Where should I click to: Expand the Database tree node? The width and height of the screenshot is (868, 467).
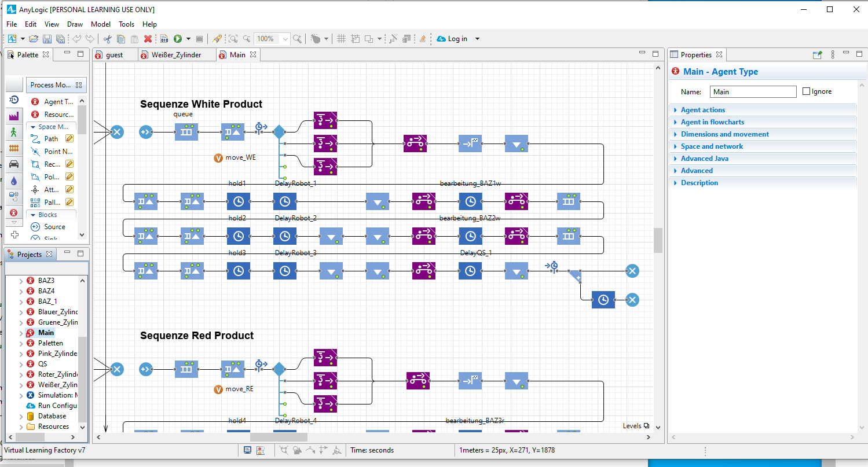pos(21,416)
